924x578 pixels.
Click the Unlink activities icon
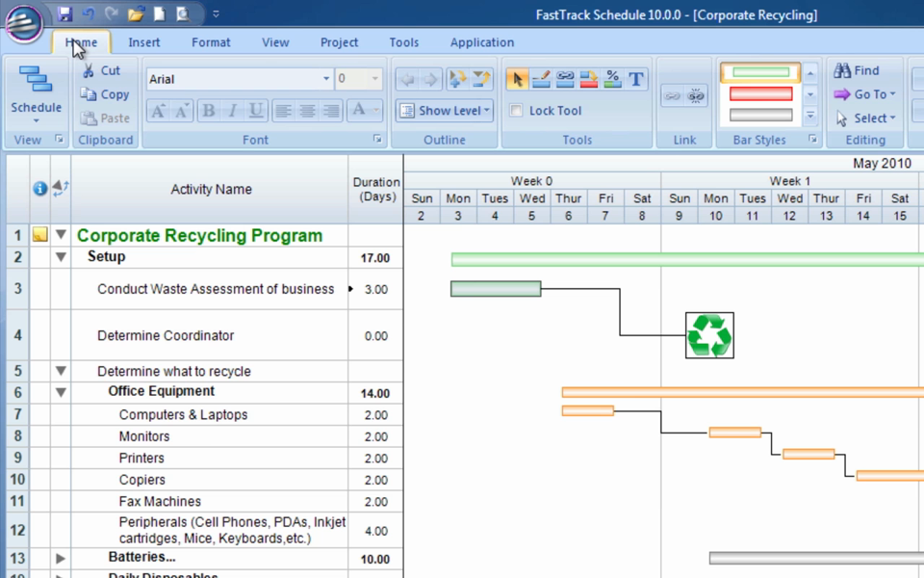(695, 95)
